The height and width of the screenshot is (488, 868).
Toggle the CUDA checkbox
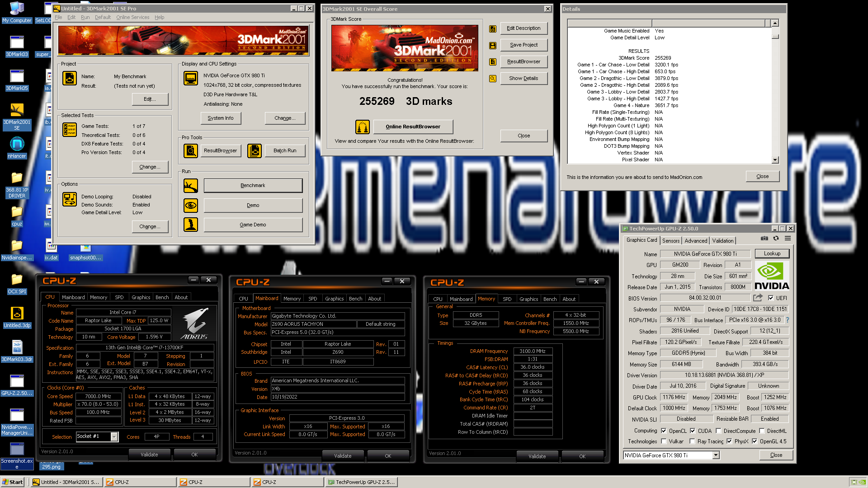[692, 431]
